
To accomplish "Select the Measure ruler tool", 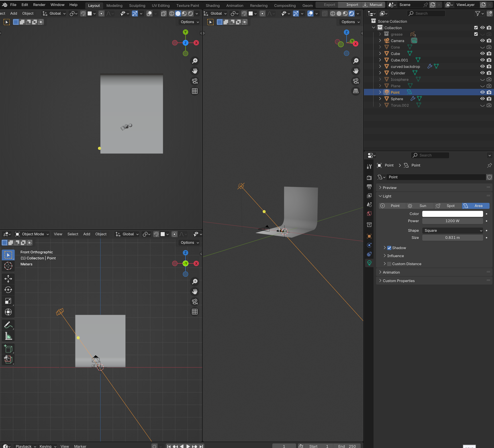I will pos(8,336).
